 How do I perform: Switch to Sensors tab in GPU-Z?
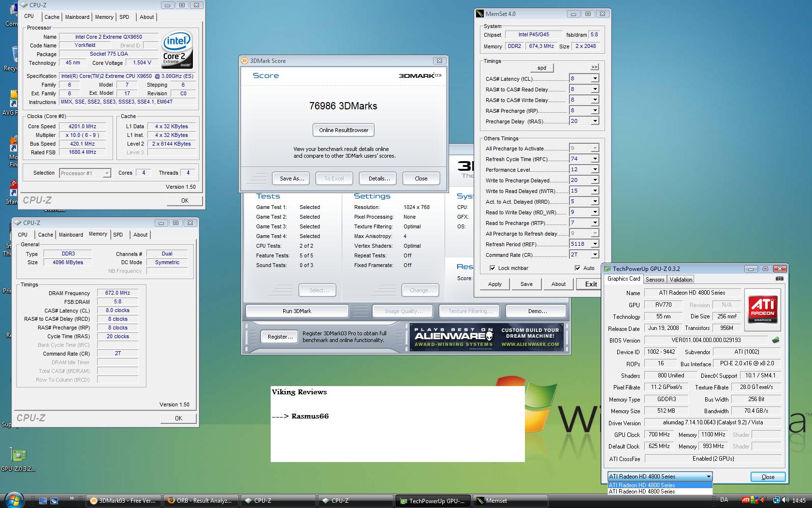tap(655, 280)
